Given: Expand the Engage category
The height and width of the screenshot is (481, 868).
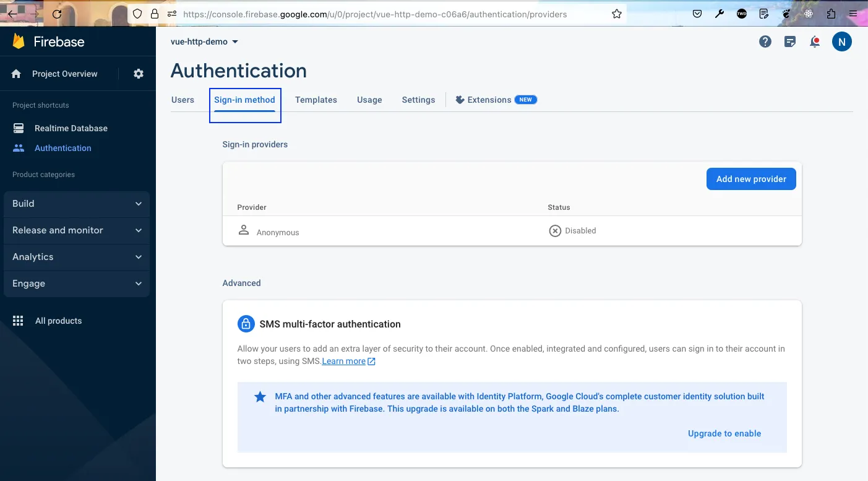Looking at the screenshot, I should [x=77, y=284].
